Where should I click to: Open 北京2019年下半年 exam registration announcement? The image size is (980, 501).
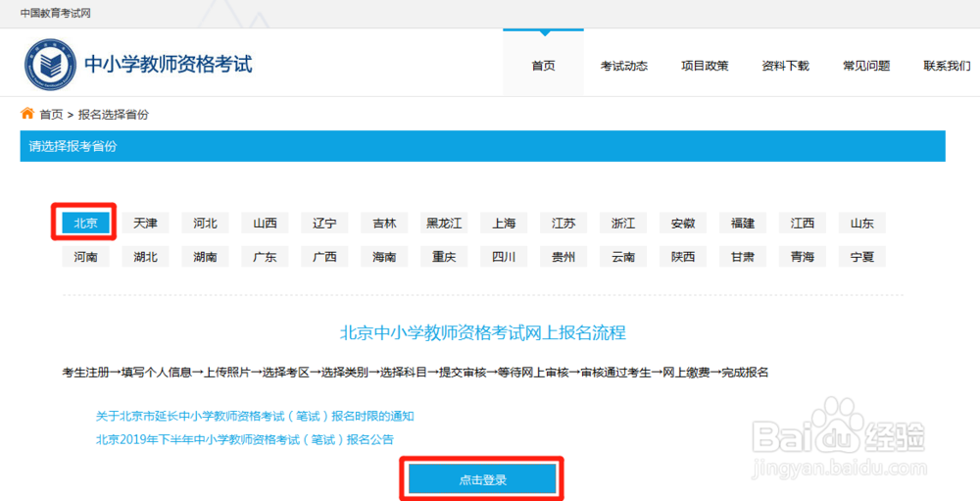pyautogui.click(x=245, y=439)
